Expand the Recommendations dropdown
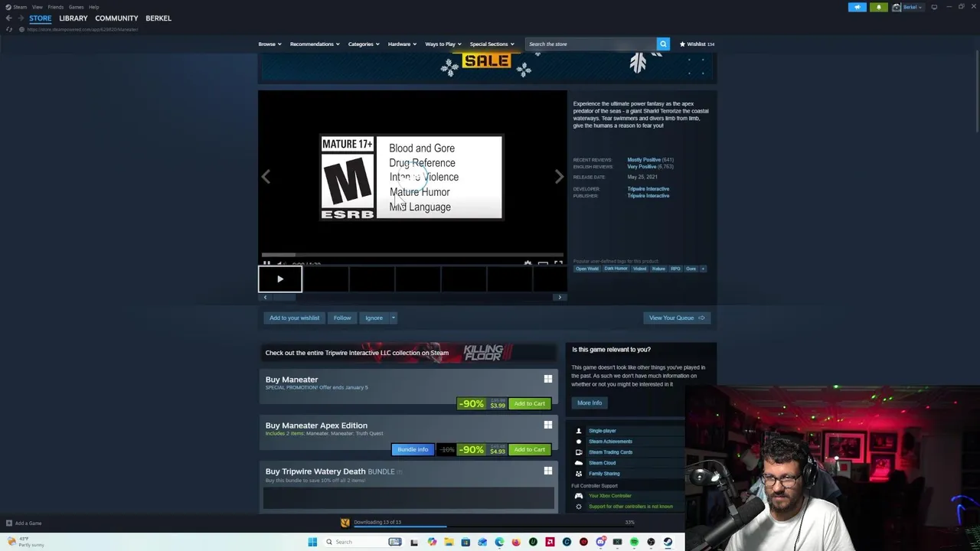 [315, 44]
